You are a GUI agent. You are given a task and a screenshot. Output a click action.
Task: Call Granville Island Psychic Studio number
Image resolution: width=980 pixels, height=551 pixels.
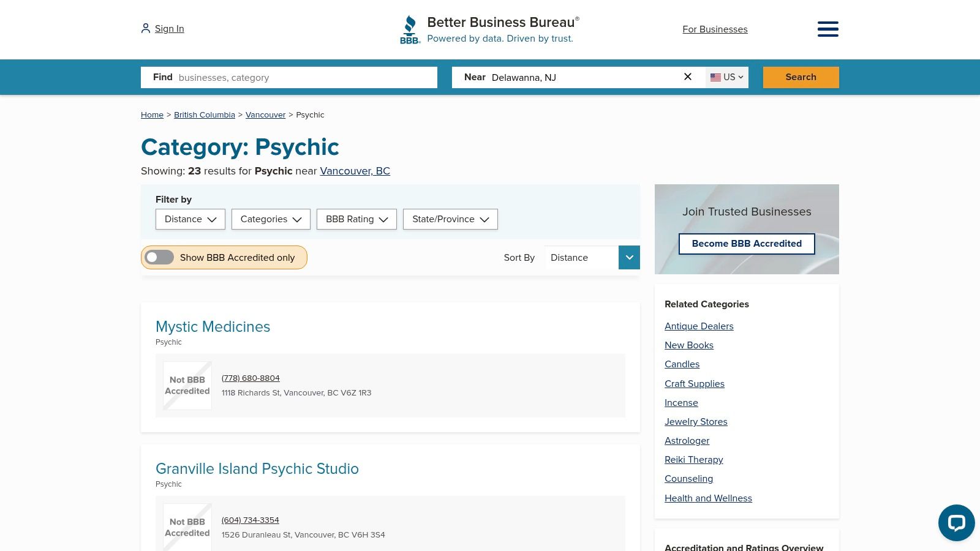click(250, 520)
